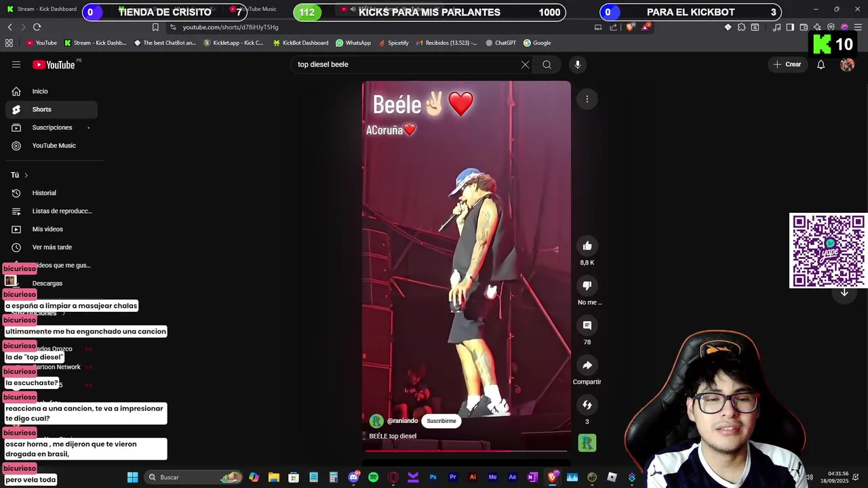
Task: Clear the search text with the X
Action: (525, 64)
